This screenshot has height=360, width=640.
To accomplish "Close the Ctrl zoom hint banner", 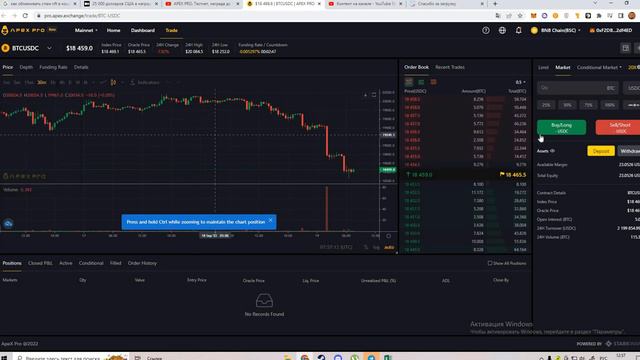I will coord(270,220).
